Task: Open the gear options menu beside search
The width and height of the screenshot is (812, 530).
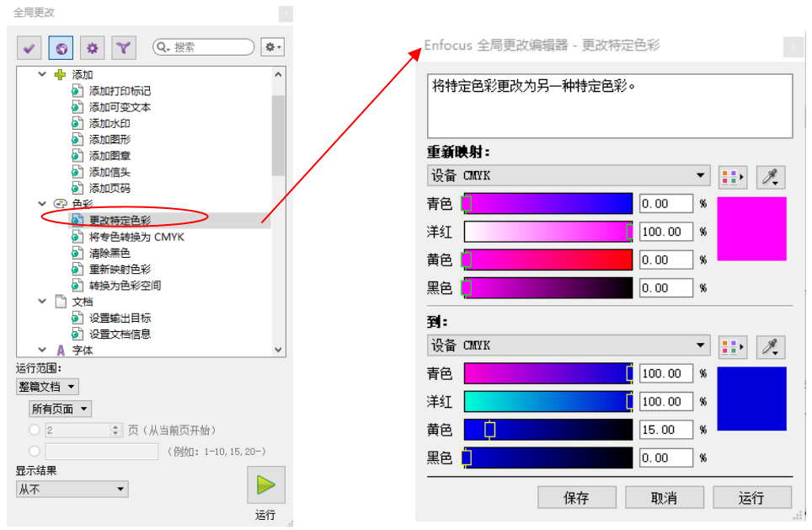Action: 272,48
